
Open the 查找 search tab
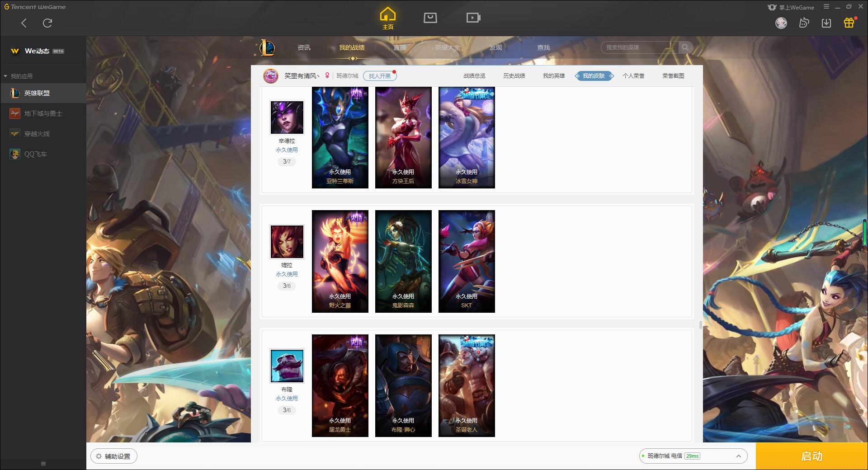click(x=543, y=47)
